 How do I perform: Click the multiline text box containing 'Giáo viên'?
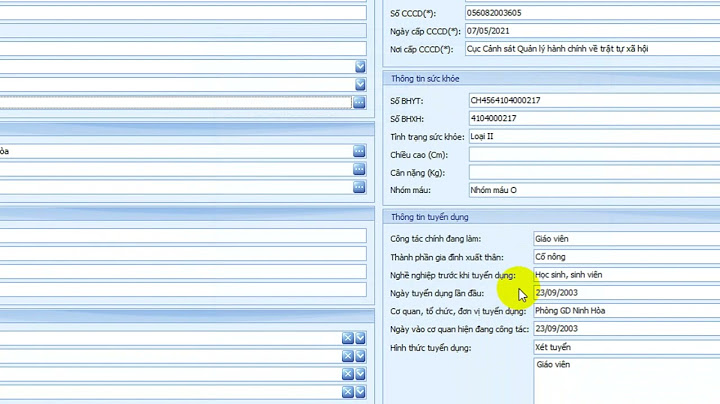pos(627,381)
